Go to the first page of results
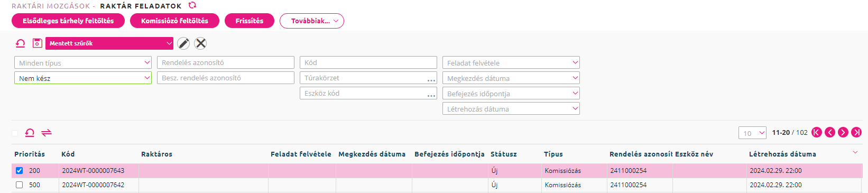Screen dimensions: 868x193 [x=817, y=132]
